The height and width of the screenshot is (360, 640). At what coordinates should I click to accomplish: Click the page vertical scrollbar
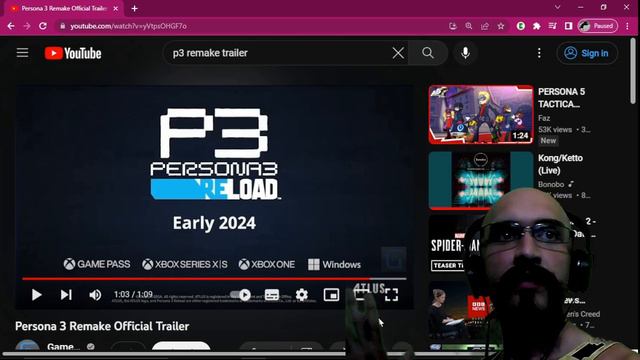tap(633, 71)
